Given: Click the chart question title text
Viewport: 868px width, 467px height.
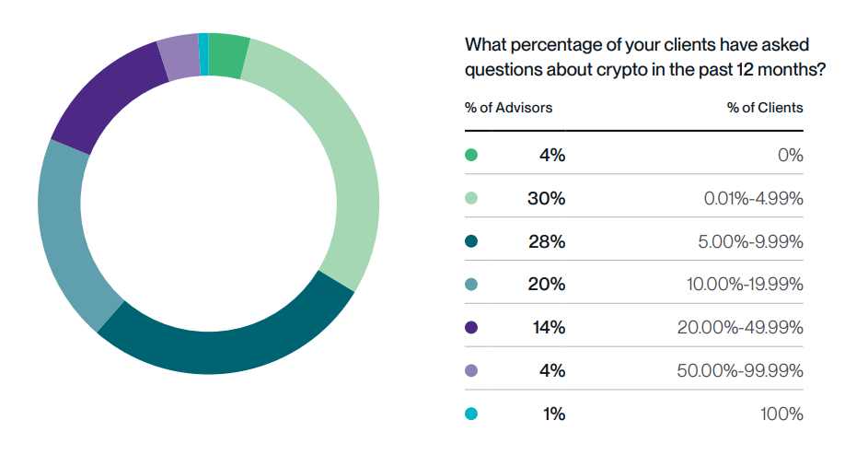Looking at the screenshot, I should point(642,57).
